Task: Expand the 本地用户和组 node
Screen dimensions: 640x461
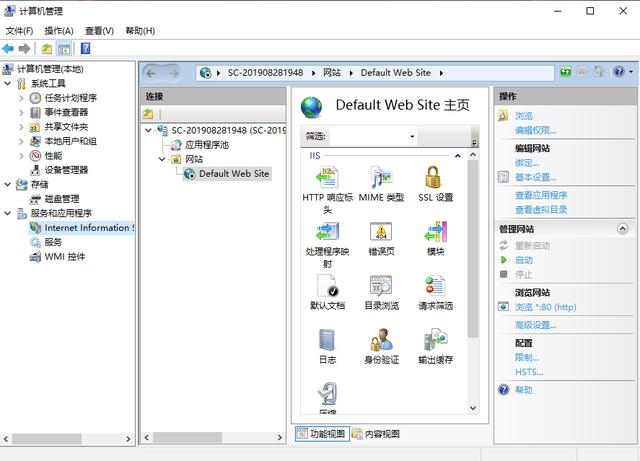Action: (x=21, y=141)
